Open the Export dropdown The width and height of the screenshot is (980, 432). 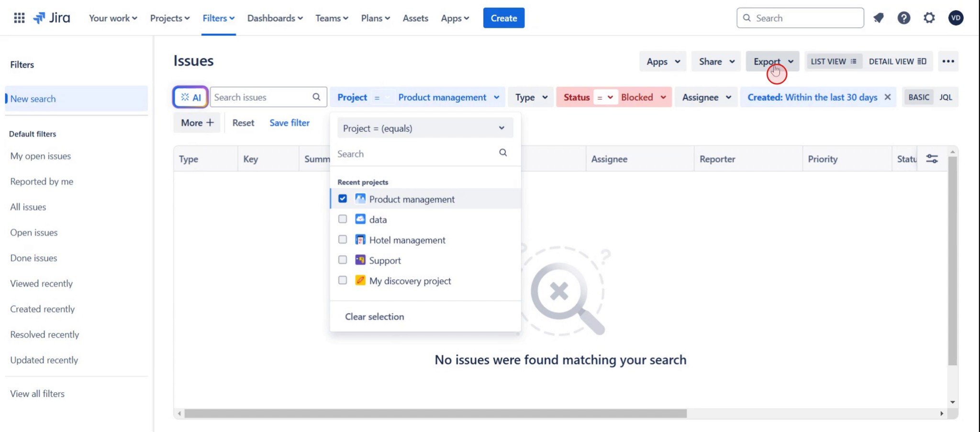[772, 61]
